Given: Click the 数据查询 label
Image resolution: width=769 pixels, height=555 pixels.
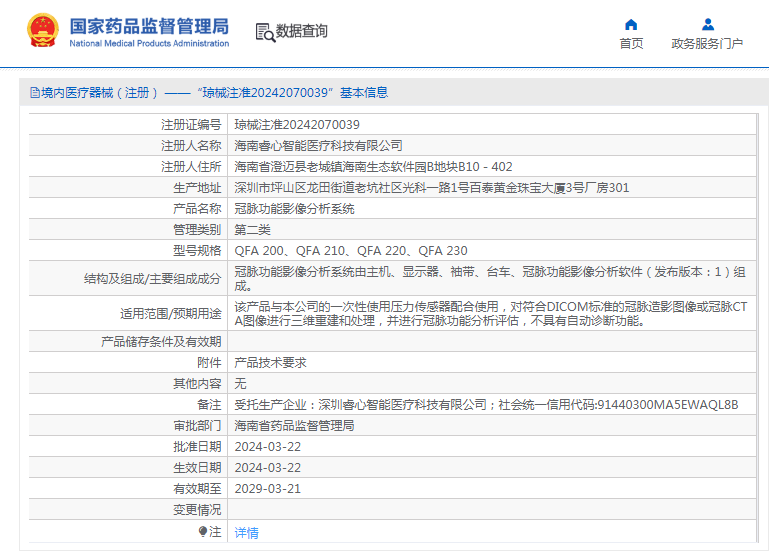Looking at the screenshot, I should coord(302,31).
